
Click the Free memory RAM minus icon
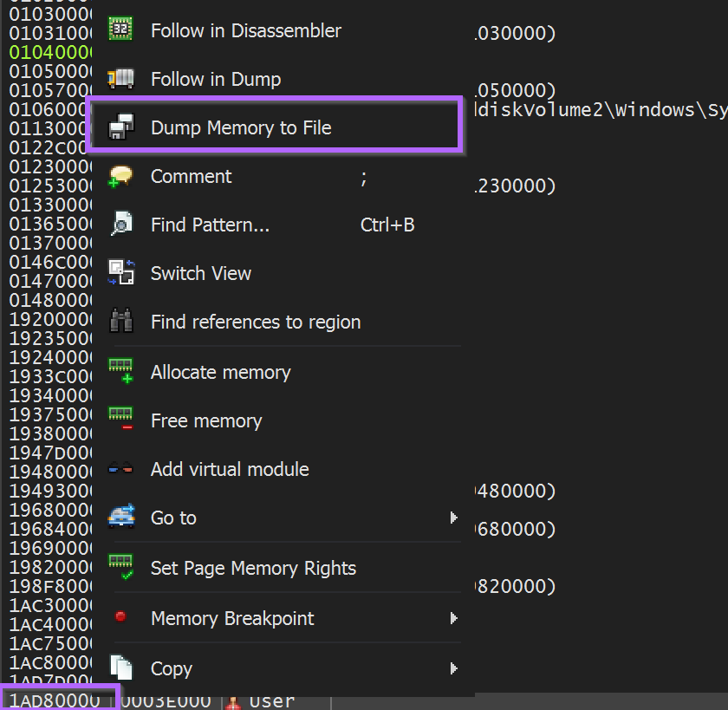120,419
